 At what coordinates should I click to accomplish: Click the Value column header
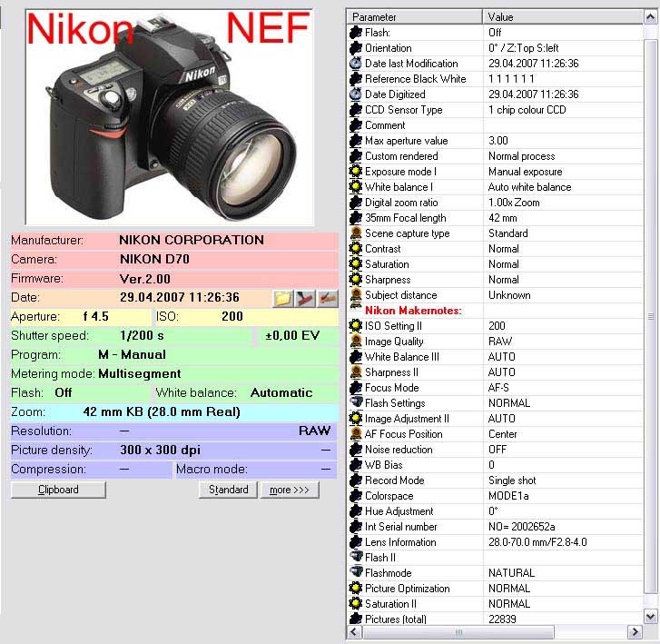(x=562, y=17)
